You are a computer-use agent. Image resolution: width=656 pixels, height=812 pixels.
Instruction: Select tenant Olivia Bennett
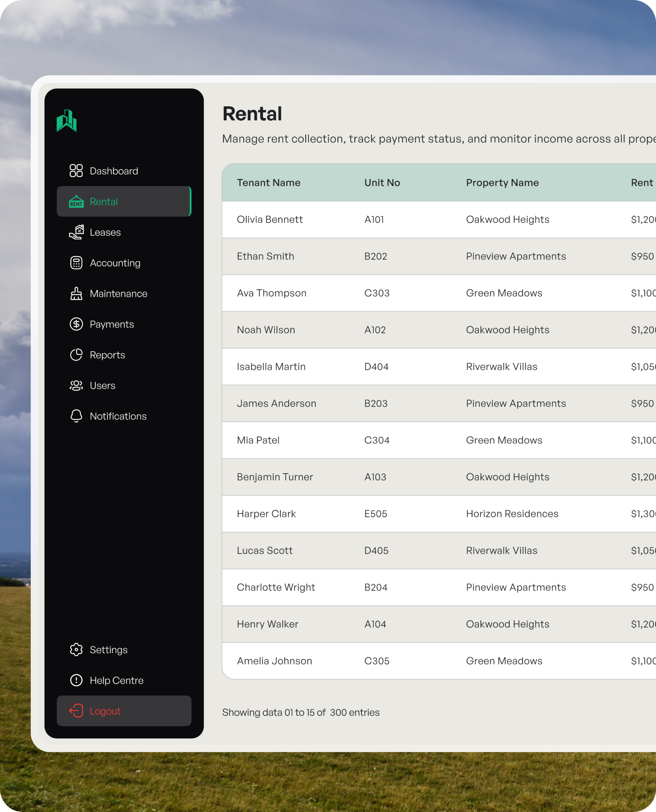click(270, 220)
